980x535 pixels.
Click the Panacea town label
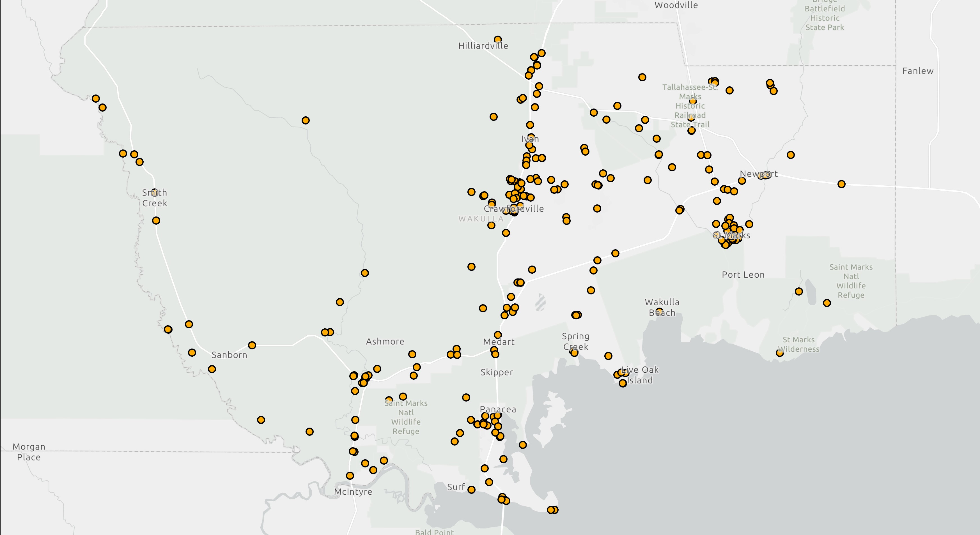(498, 409)
